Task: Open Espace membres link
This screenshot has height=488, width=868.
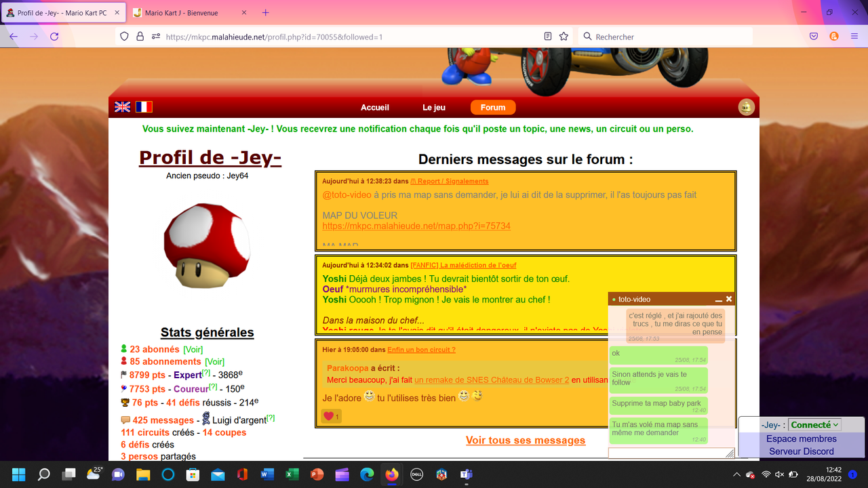Action: coord(802,439)
